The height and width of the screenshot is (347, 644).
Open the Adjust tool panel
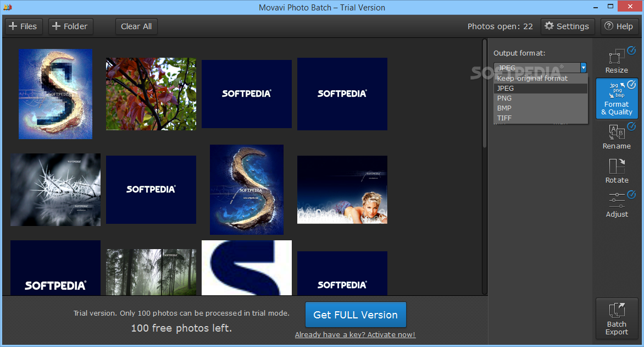[617, 205]
